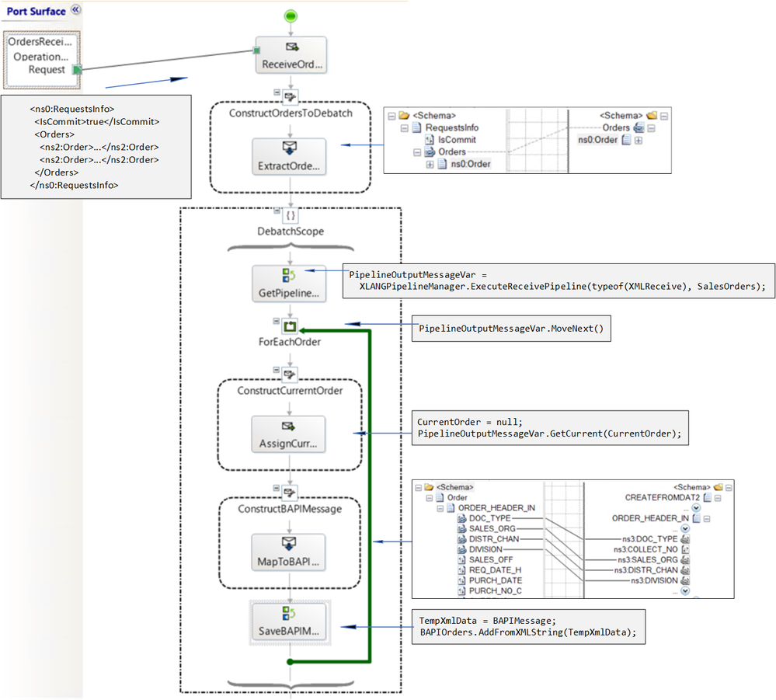The image size is (776, 700).
Task: Expand the ns0:Order node in source schema
Action: (x=430, y=165)
